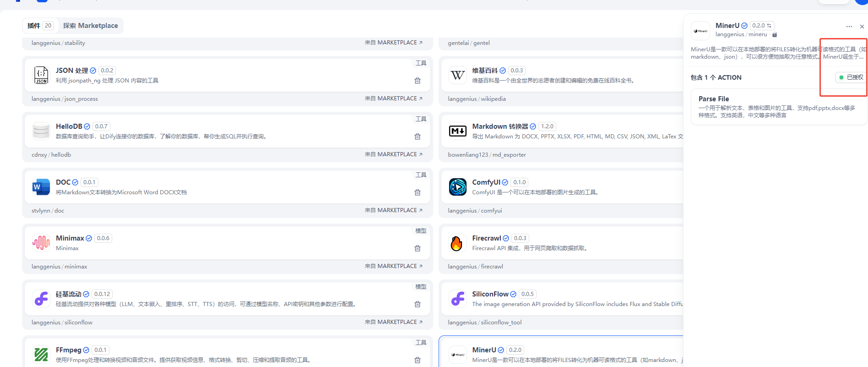
Task: Open Marketplace link under Minimax plugin
Action: point(394,266)
